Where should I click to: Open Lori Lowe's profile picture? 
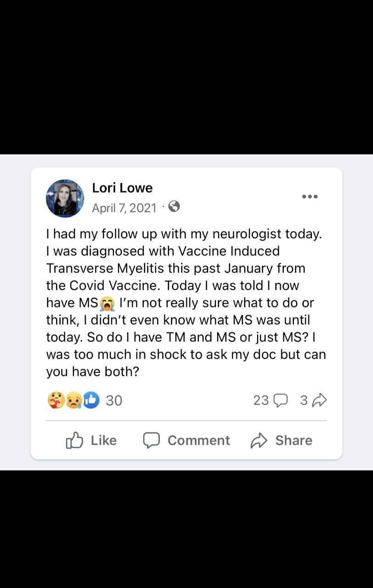click(x=65, y=198)
